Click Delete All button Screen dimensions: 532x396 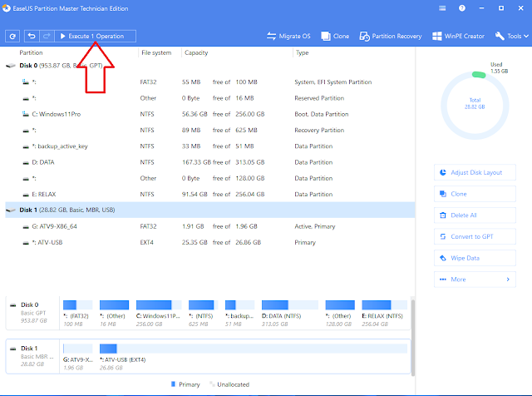tap(475, 215)
